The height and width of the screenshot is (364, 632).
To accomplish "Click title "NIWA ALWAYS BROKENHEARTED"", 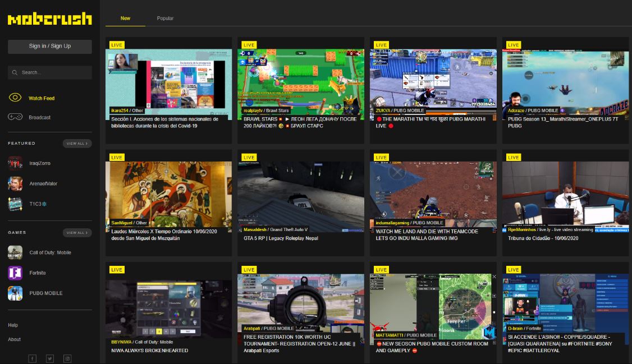I will pyautogui.click(x=149, y=351).
